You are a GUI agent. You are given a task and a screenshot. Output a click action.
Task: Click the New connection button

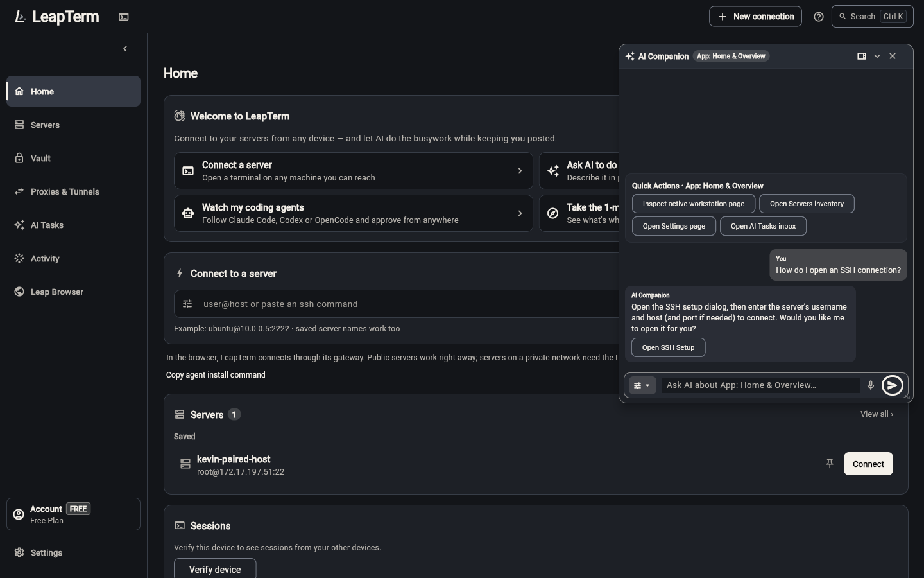click(x=756, y=17)
